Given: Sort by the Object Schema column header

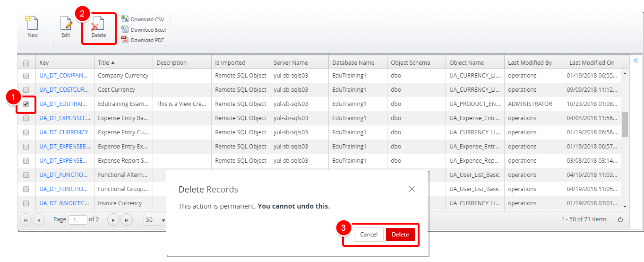Looking at the screenshot, I should point(416,62).
